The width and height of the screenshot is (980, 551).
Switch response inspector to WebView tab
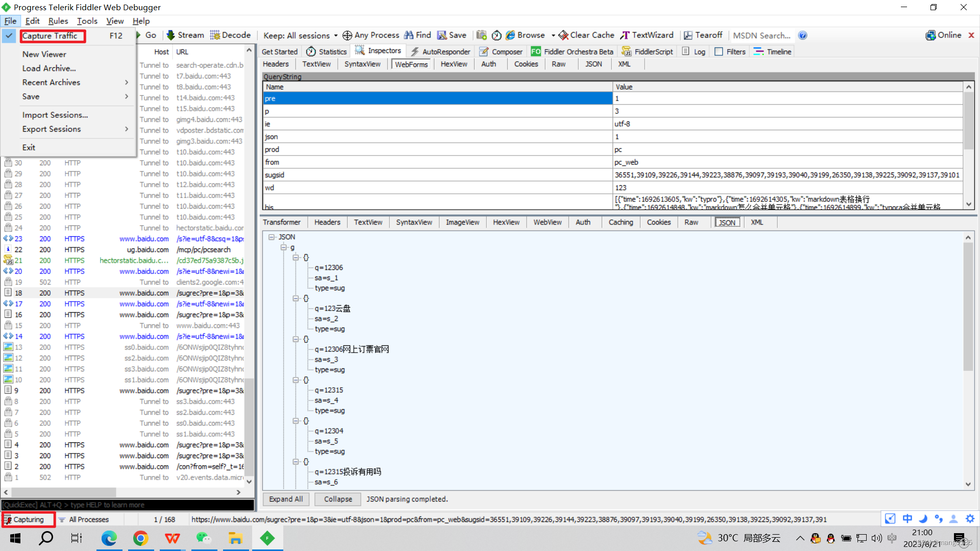(547, 222)
